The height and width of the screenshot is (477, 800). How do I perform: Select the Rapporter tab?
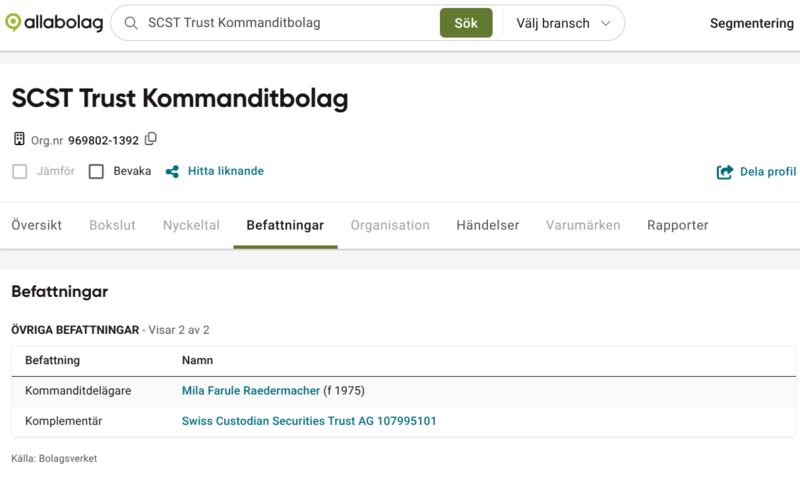(x=678, y=225)
